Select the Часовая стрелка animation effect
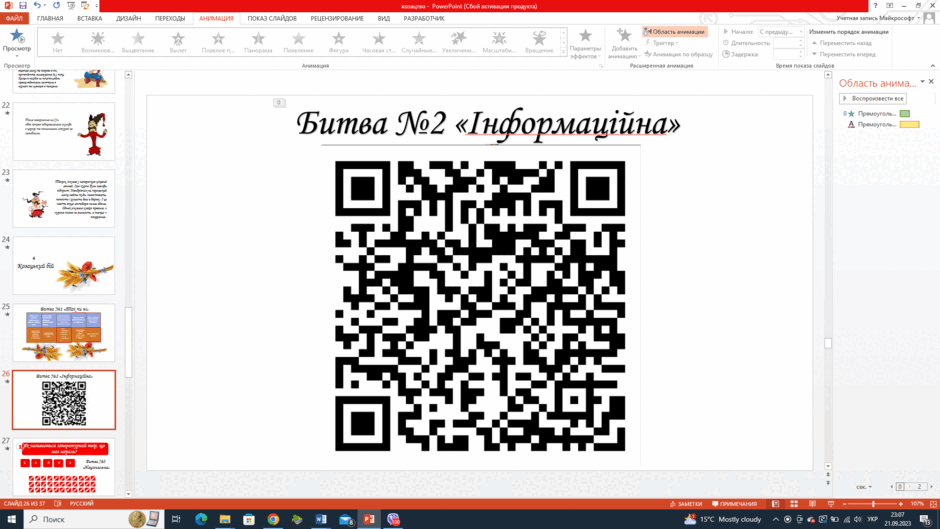The height and width of the screenshot is (529, 940). (379, 43)
